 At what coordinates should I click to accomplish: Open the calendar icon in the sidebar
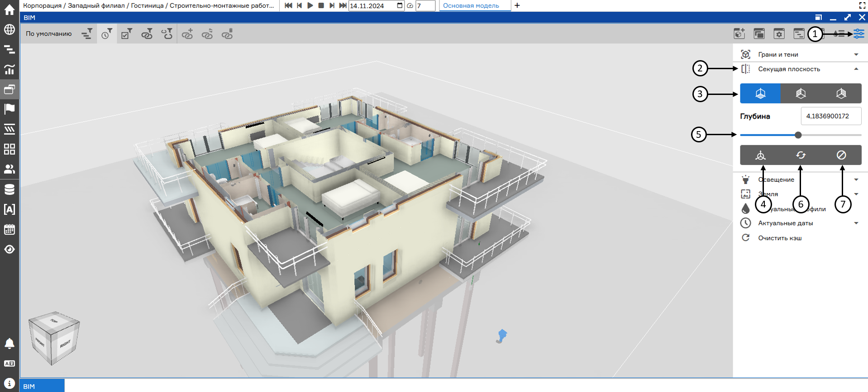(10, 229)
